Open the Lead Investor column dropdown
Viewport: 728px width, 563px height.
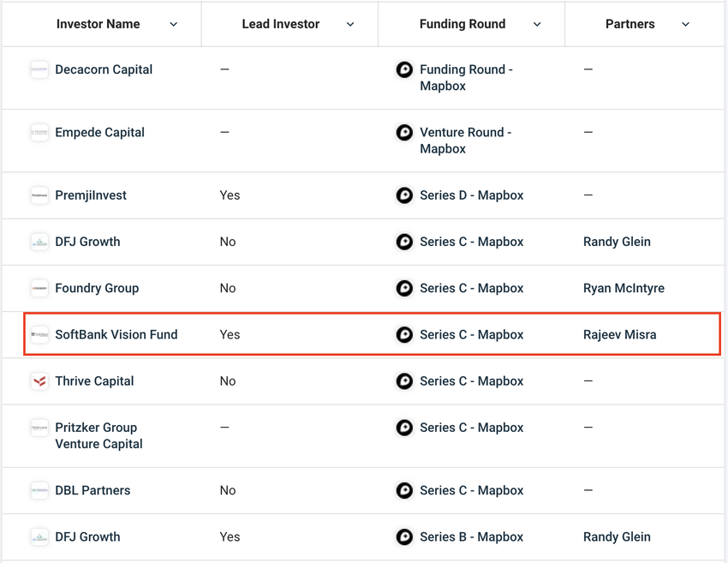pyautogui.click(x=350, y=25)
